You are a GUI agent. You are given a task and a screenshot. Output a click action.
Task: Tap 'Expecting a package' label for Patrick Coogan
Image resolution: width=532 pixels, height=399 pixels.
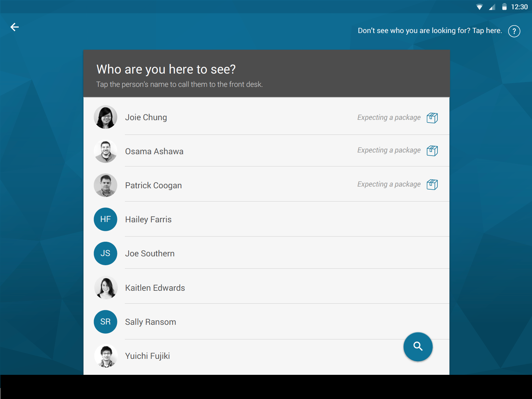point(389,184)
